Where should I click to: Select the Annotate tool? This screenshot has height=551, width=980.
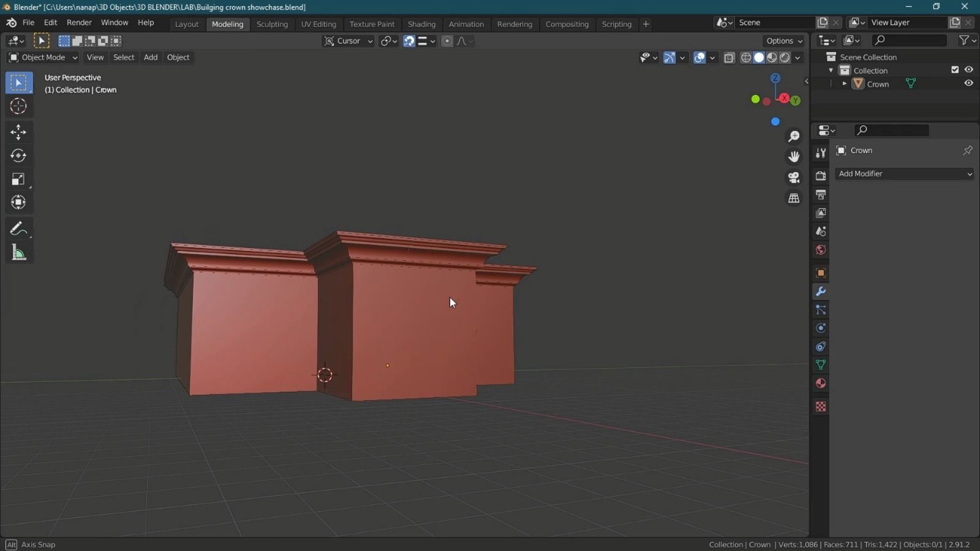coord(18,228)
